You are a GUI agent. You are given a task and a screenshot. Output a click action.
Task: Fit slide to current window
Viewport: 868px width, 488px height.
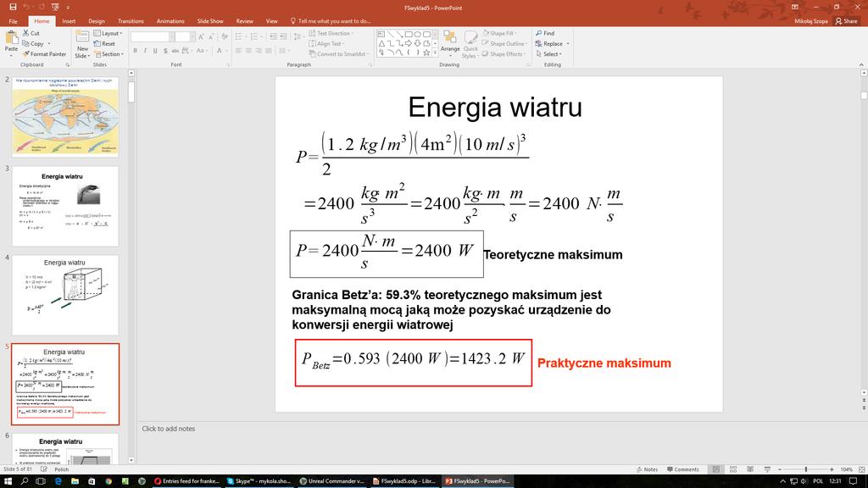pos(861,469)
